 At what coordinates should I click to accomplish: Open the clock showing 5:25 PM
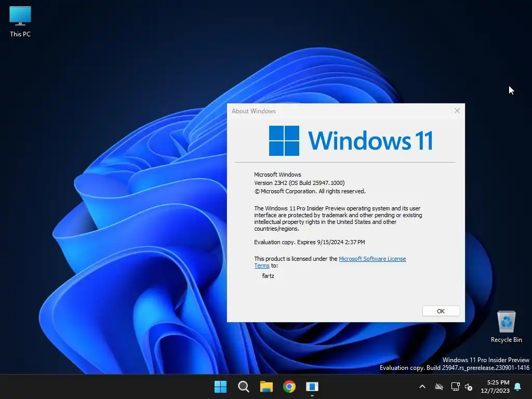pos(498,382)
